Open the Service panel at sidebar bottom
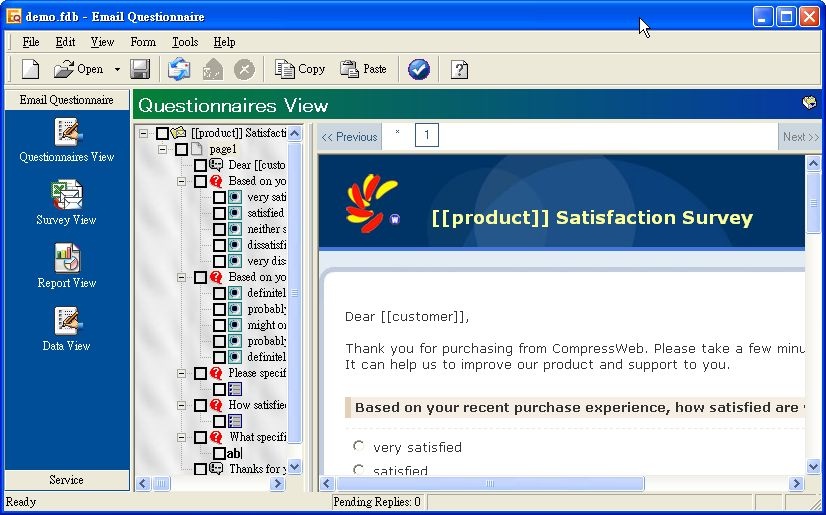 tap(67, 480)
